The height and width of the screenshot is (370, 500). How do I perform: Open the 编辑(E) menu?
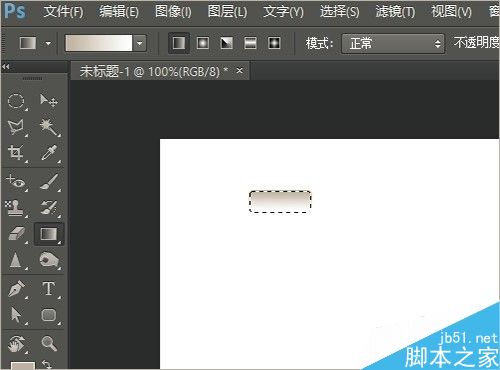click(119, 12)
